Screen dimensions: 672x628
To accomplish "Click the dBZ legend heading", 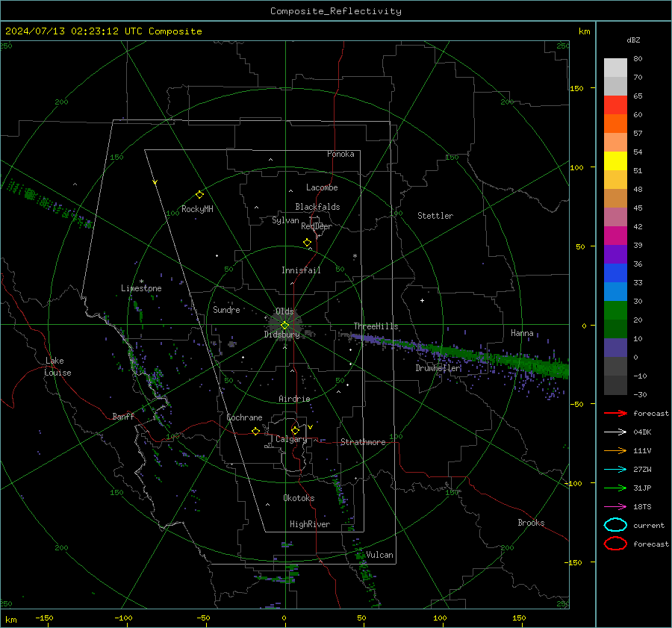I will point(633,40).
